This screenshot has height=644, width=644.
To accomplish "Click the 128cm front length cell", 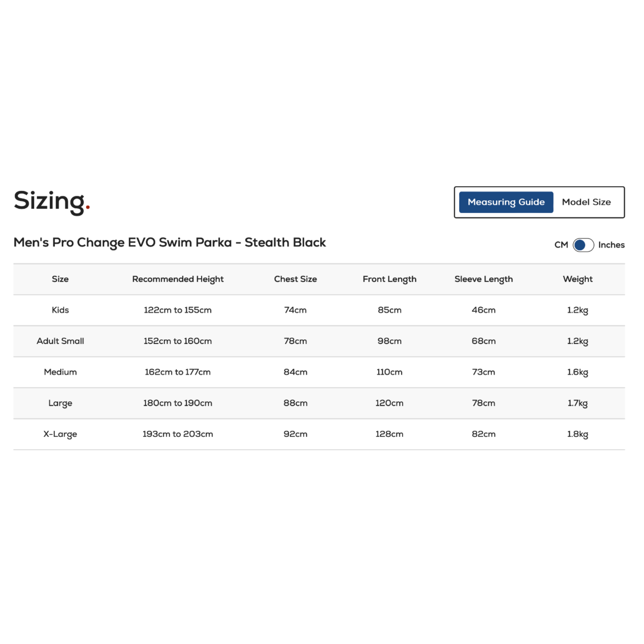I will click(x=389, y=434).
